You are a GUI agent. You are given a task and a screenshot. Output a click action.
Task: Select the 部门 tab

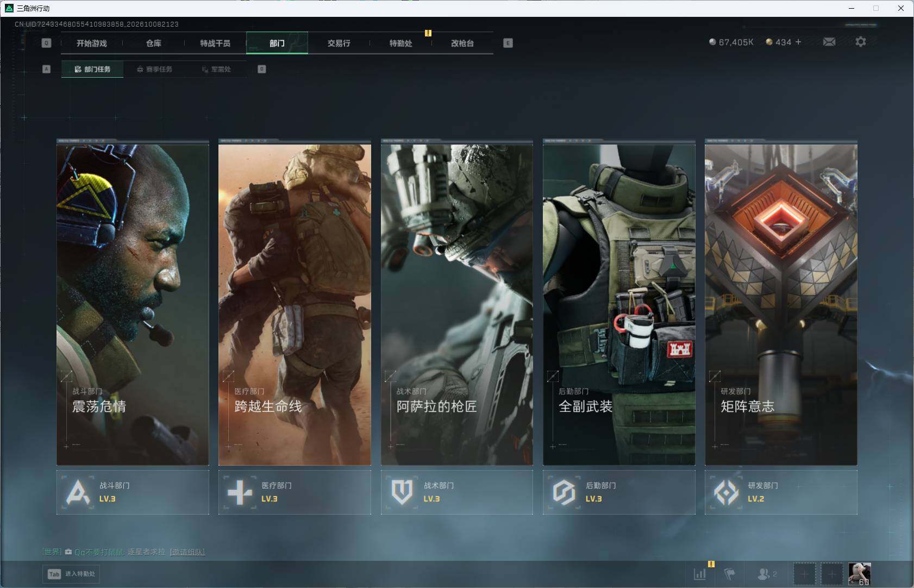277,43
